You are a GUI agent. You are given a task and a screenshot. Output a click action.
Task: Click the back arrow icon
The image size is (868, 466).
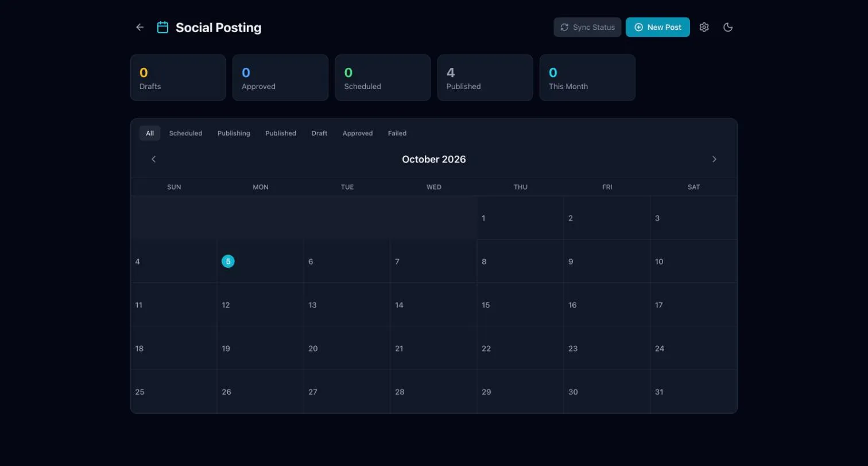click(139, 27)
